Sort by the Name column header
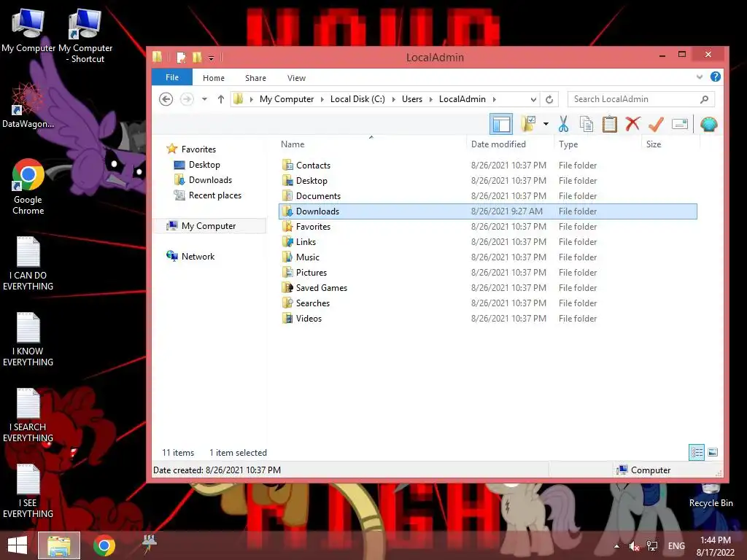 (x=371, y=144)
